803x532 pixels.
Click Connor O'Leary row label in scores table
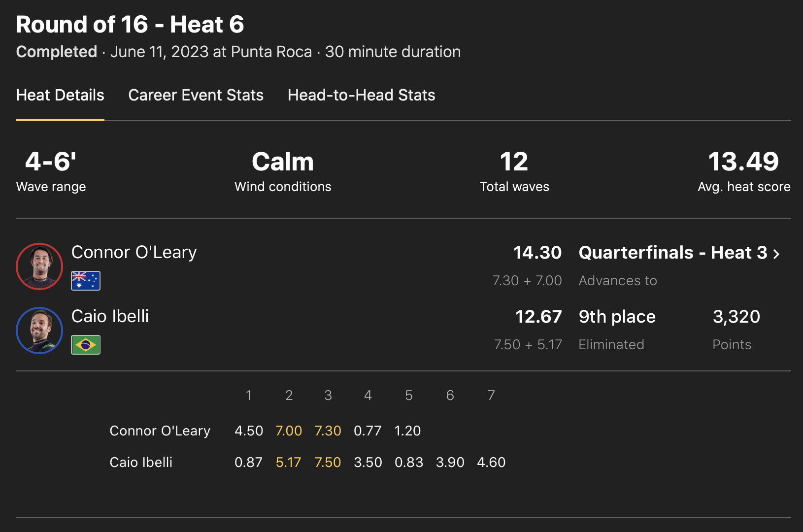(x=160, y=431)
